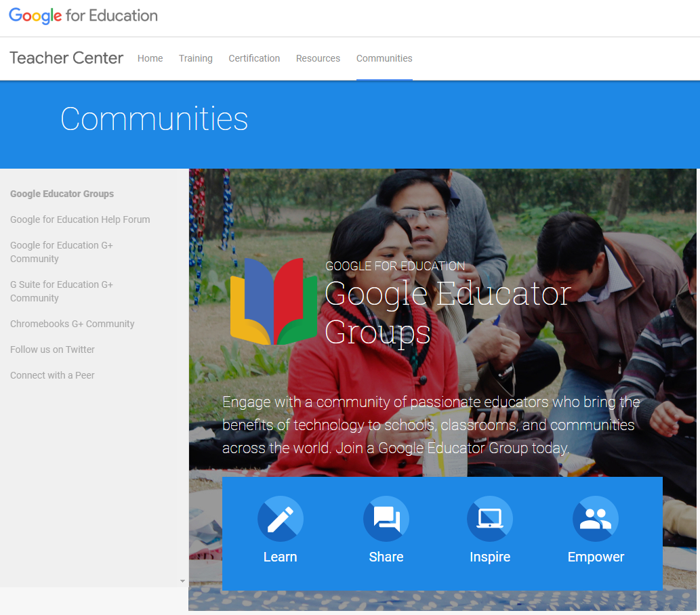Open the Training nav item

pos(196,58)
